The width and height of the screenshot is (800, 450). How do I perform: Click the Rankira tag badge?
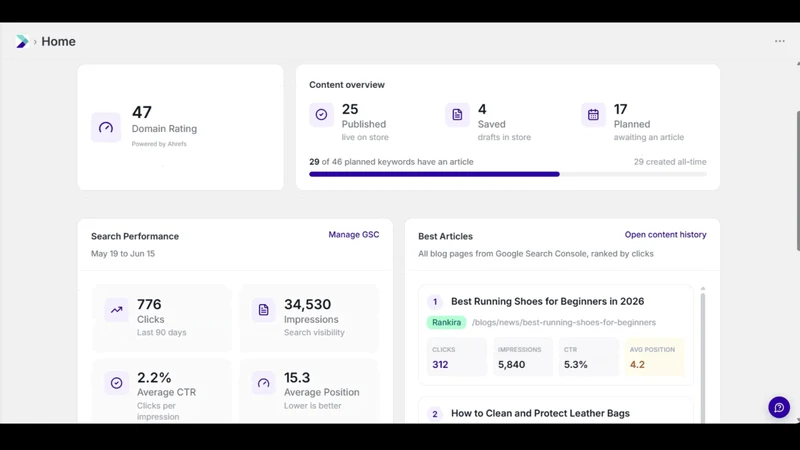[446, 322]
